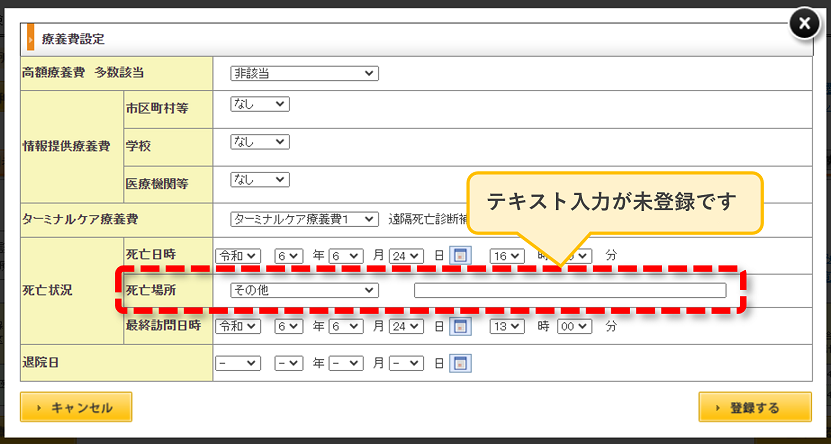
Task: Open 市区町村等 dropdown
Action: click(x=260, y=104)
